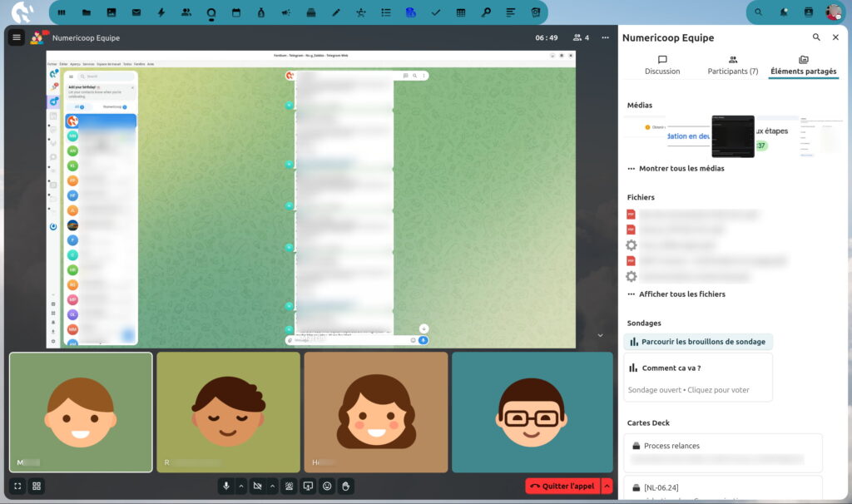
Task: Toggle background blur effect
Action: pyautogui.click(x=289, y=486)
